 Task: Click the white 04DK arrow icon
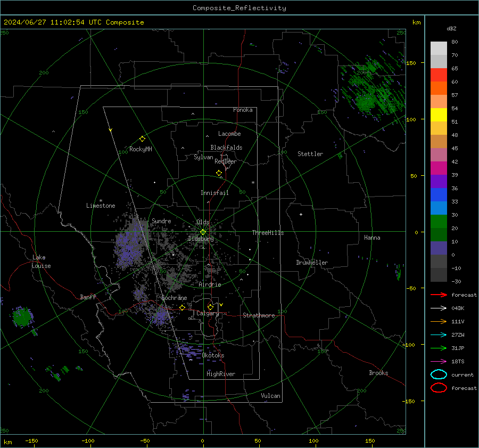(439, 308)
